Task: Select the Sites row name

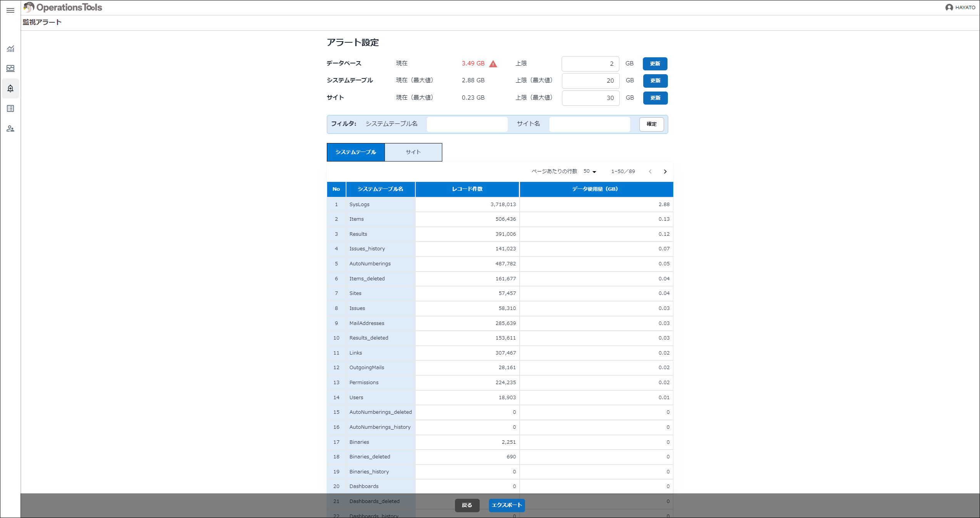Action: [355, 293]
